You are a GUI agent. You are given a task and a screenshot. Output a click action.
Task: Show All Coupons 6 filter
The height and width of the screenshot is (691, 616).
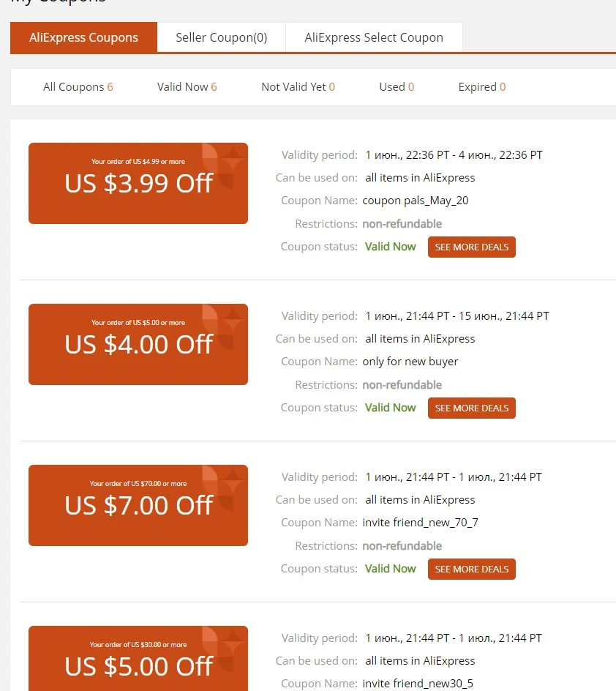[78, 87]
